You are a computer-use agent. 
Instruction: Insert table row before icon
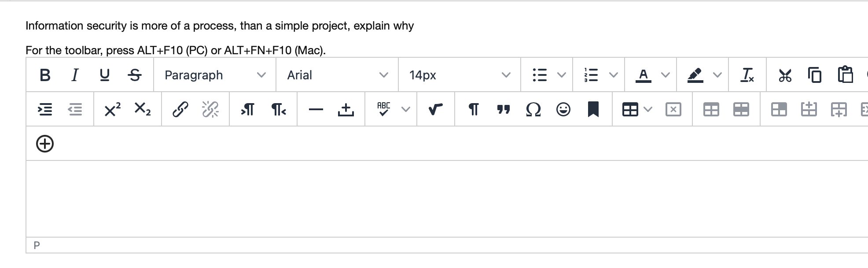pyautogui.click(x=809, y=109)
